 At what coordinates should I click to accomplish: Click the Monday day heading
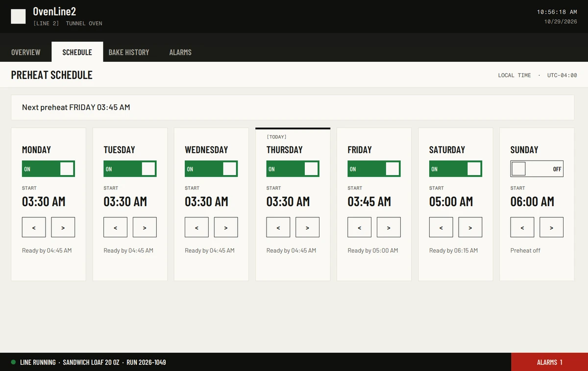pos(36,150)
